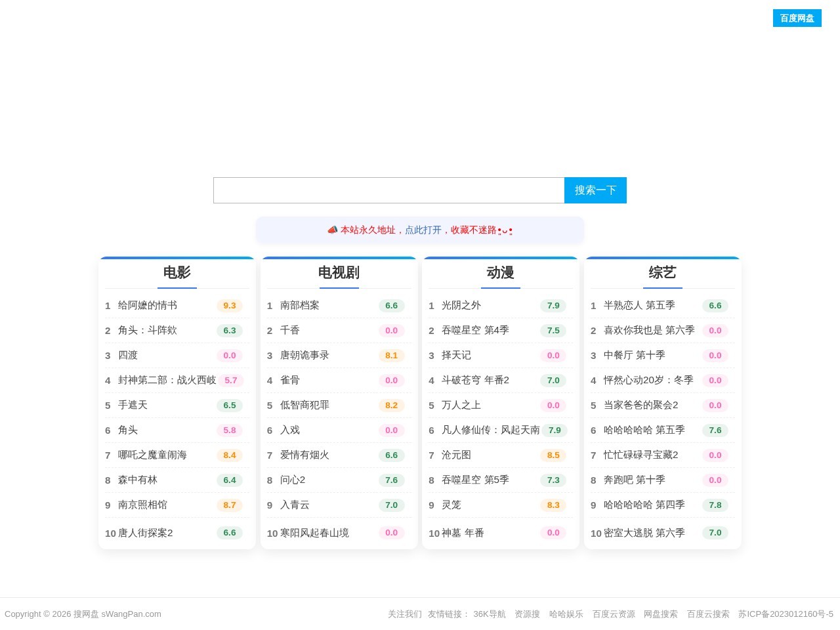
Task: Open movie 四渡
Action: pos(128,355)
